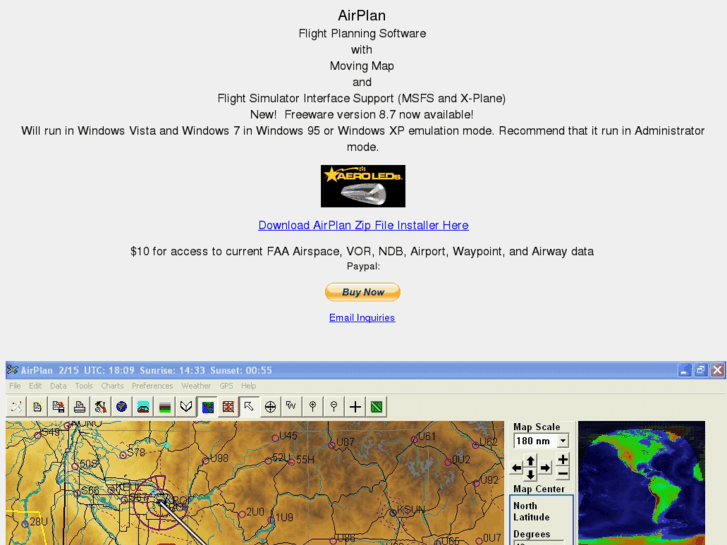Click the 'Map Center' label

539,489
